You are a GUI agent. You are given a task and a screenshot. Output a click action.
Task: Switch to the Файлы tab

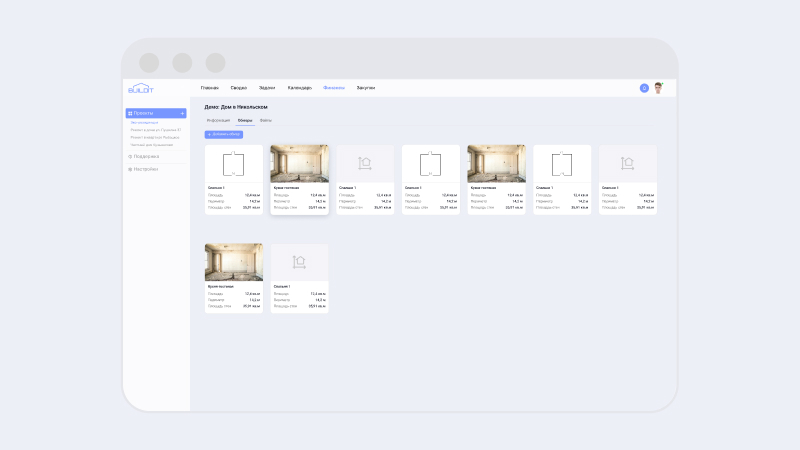[x=266, y=120]
